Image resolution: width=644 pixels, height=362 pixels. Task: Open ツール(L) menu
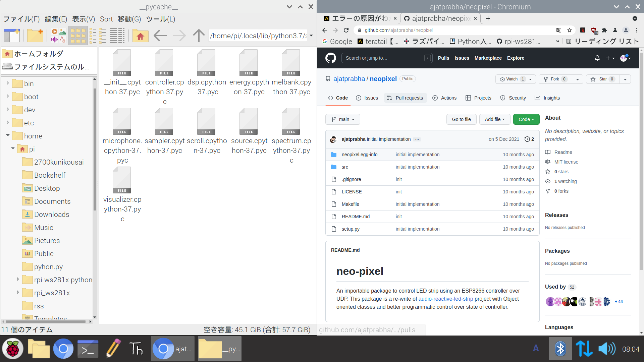click(161, 19)
